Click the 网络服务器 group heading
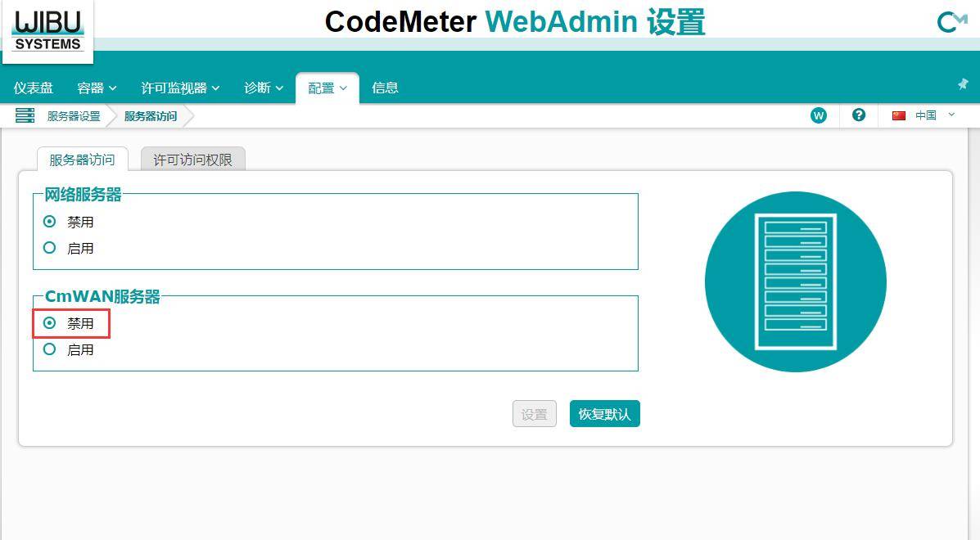 (x=83, y=195)
